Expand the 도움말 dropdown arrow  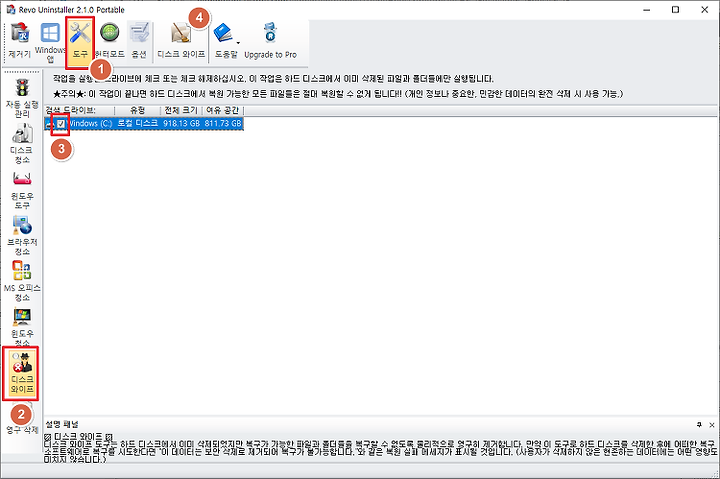click(238, 44)
